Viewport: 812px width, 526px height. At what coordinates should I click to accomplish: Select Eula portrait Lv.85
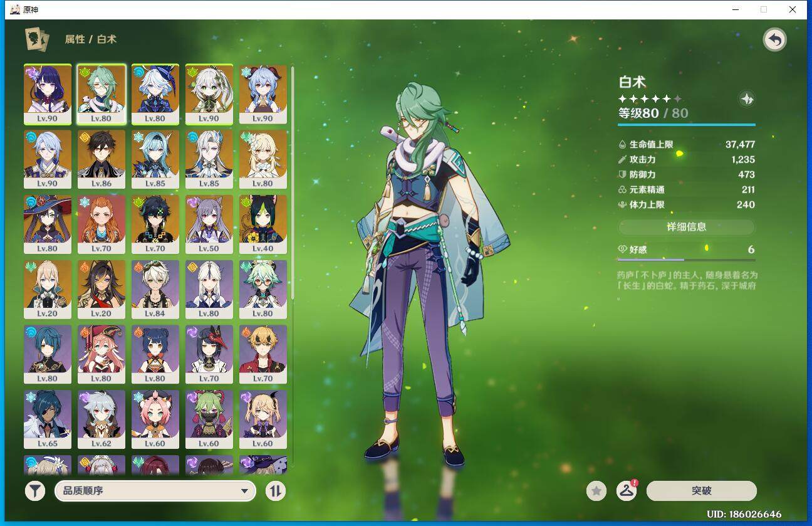pyautogui.click(x=155, y=159)
